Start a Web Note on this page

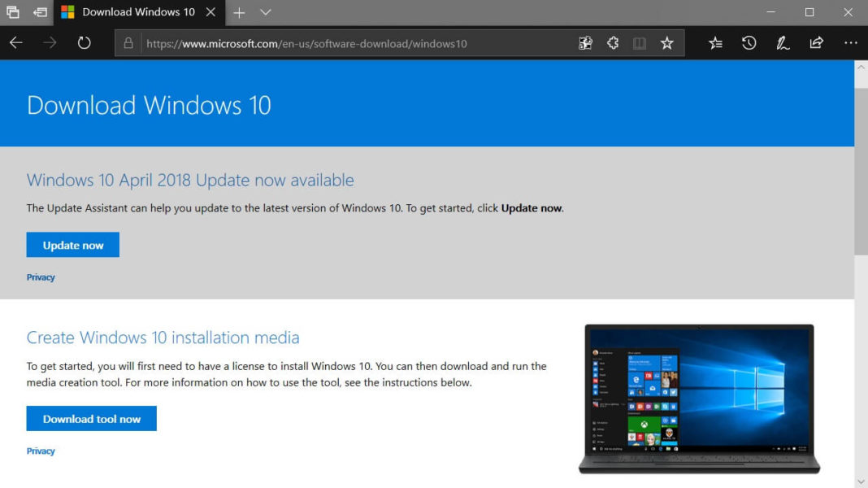pyautogui.click(x=782, y=42)
